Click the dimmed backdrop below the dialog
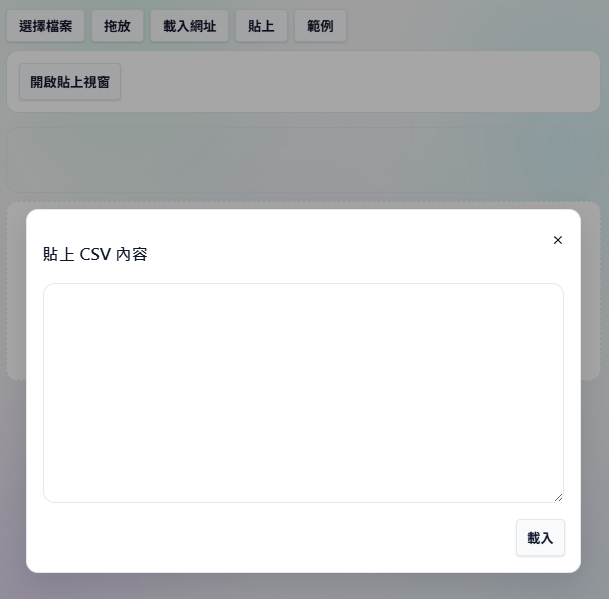609x599 pixels. tap(303, 586)
